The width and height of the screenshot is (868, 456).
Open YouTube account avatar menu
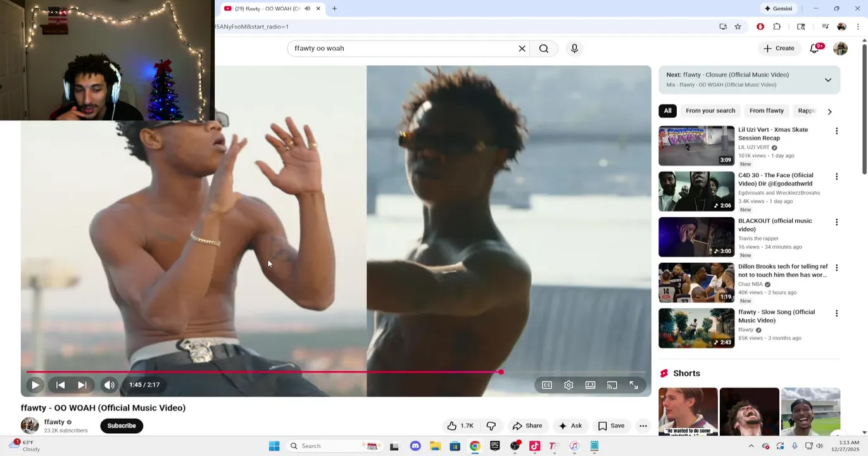(840, 48)
